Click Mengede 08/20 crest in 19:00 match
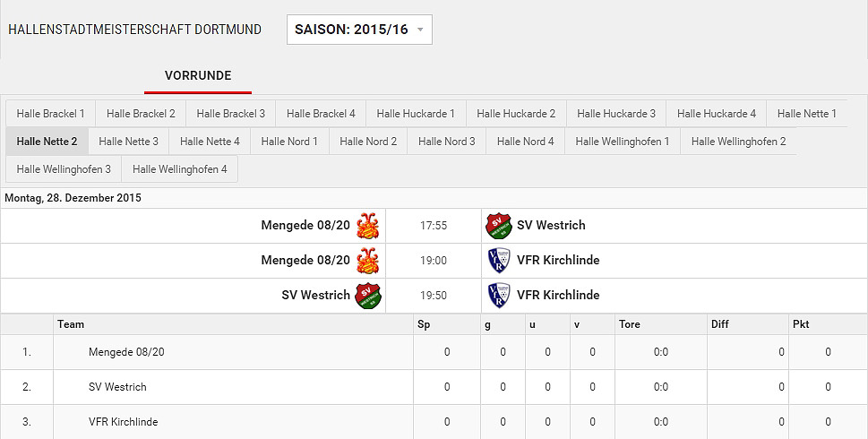The height and width of the screenshot is (439, 868). tap(367, 261)
